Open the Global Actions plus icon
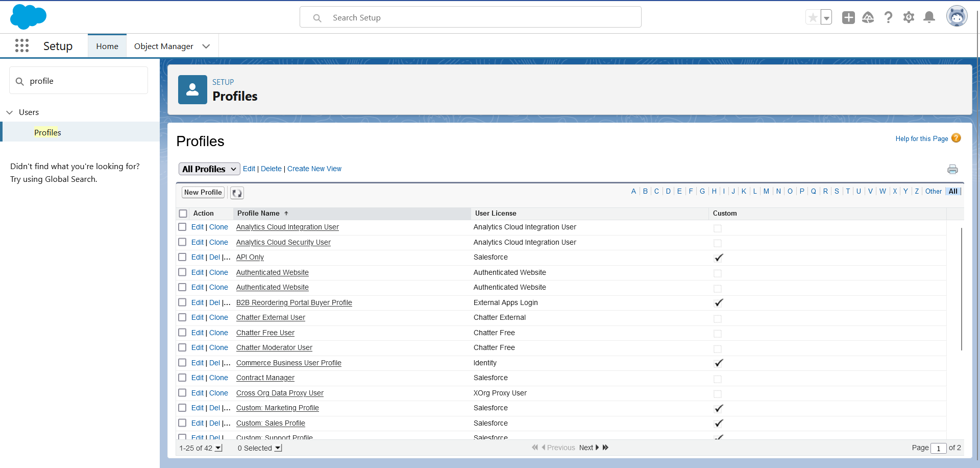The width and height of the screenshot is (980, 468). 848,17
